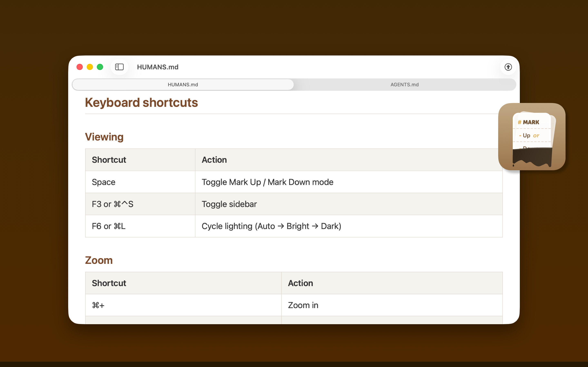The width and height of the screenshot is (588, 367).
Task: Click the Toggle sidebar action cell
Action: [229, 204]
